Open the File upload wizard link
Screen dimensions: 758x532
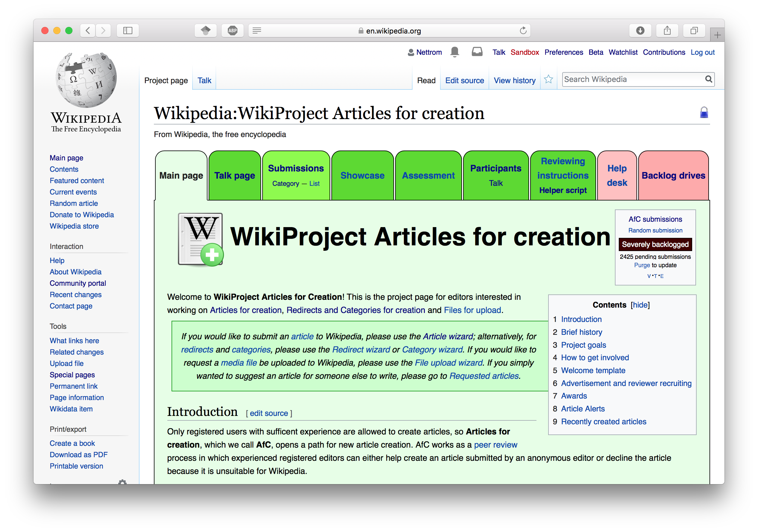click(449, 363)
